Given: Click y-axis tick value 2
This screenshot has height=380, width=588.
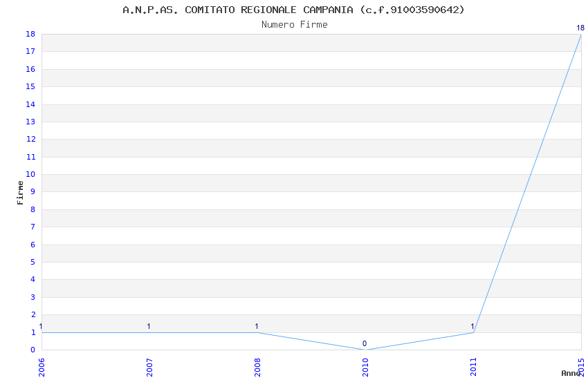Looking at the screenshot, I should tap(33, 315).
